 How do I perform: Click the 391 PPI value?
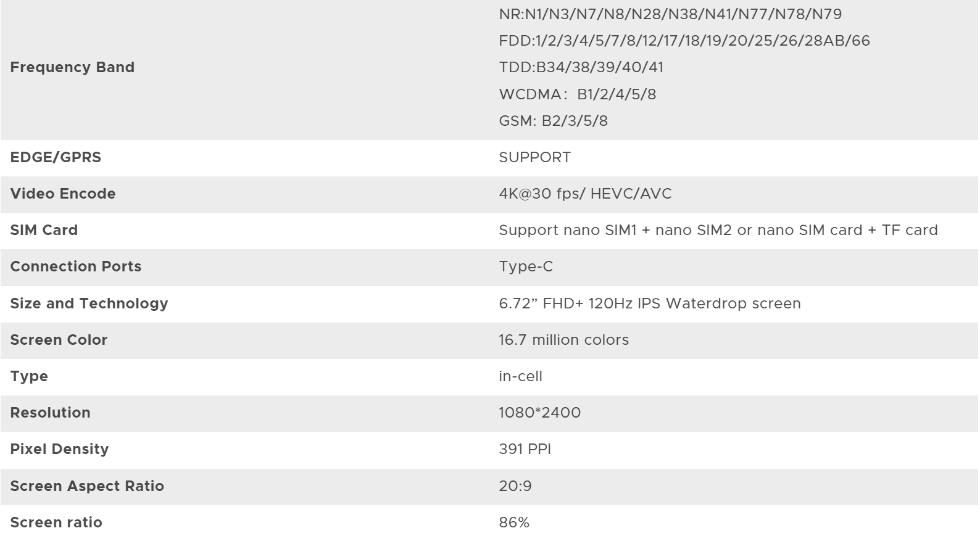click(525, 449)
